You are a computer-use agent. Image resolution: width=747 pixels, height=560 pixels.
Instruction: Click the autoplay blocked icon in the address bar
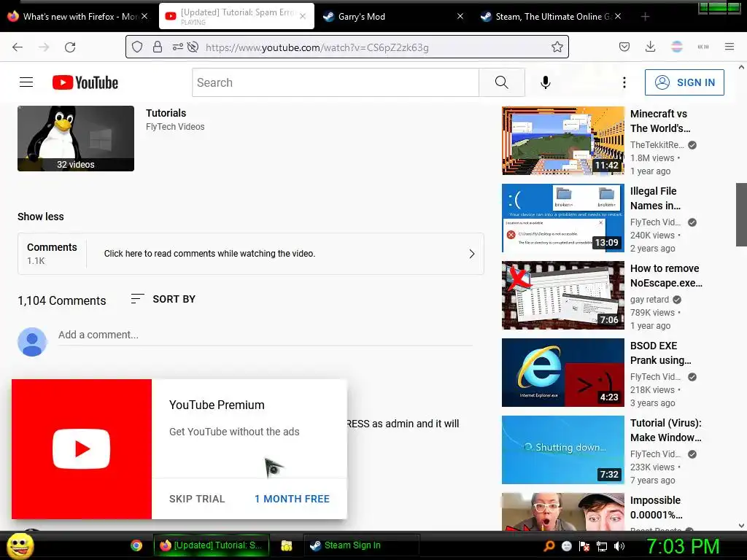(193, 47)
